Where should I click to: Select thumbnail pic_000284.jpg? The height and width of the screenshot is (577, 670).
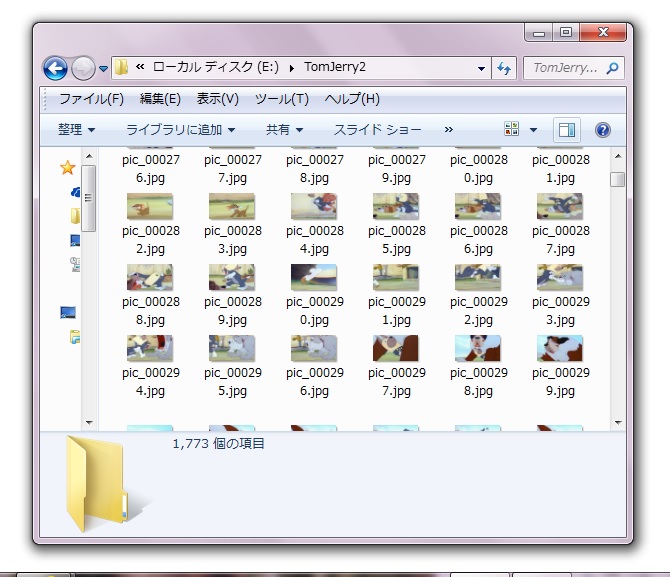[x=314, y=206]
